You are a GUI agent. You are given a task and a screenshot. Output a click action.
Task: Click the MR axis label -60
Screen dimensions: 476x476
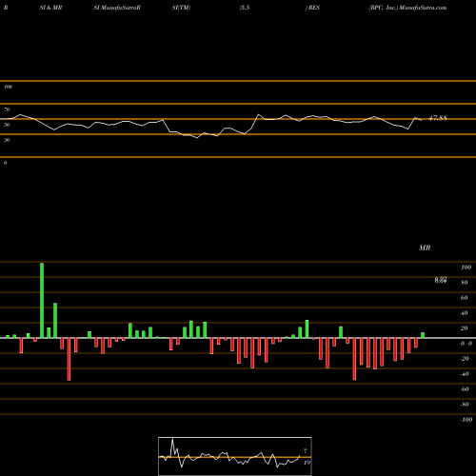[465, 389]
